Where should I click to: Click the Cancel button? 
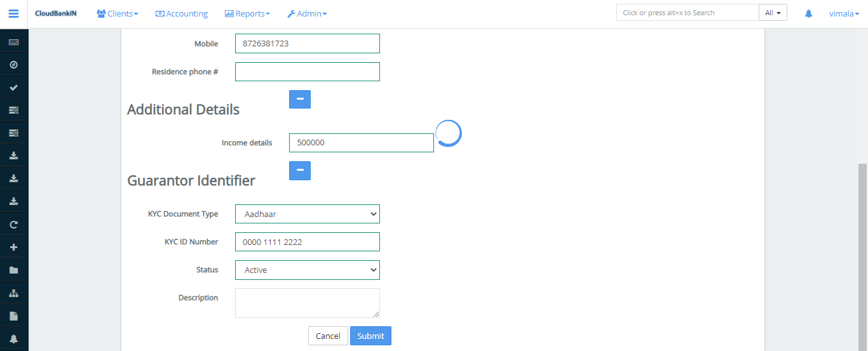tap(328, 336)
